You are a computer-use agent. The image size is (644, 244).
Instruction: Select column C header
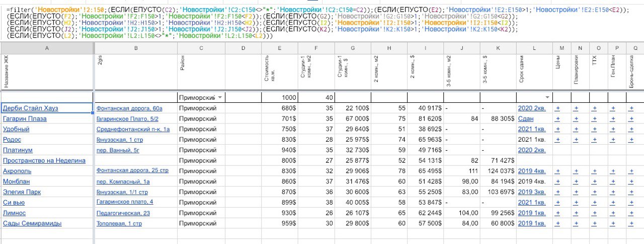(x=201, y=48)
